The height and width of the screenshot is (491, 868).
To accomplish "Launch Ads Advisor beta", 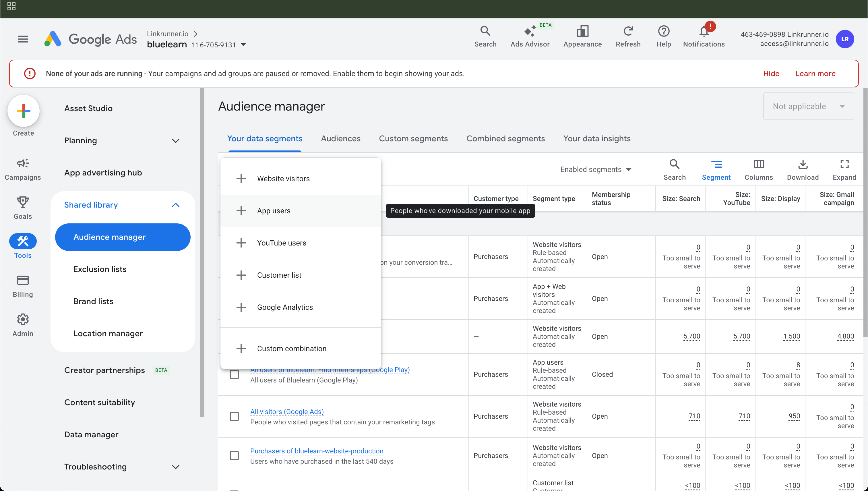I will (530, 36).
